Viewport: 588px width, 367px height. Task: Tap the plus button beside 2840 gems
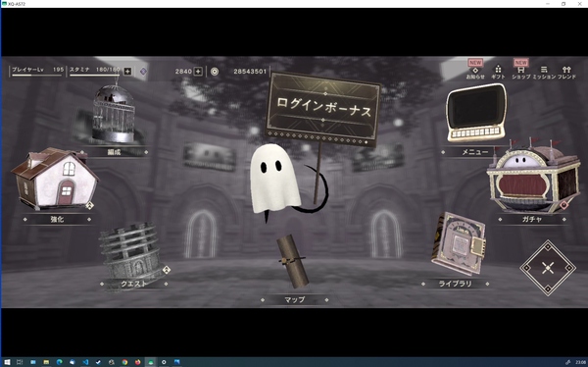[198, 72]
